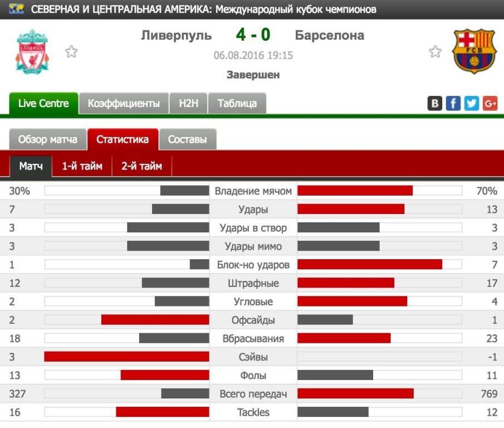Click the Ливерпуль team name link
Image resolution: width=504 pixels, height=428 pixels.
point(177,35)
